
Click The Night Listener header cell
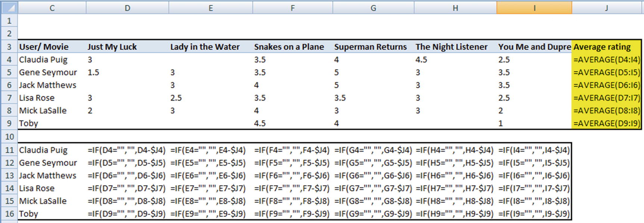pos(455,47)
